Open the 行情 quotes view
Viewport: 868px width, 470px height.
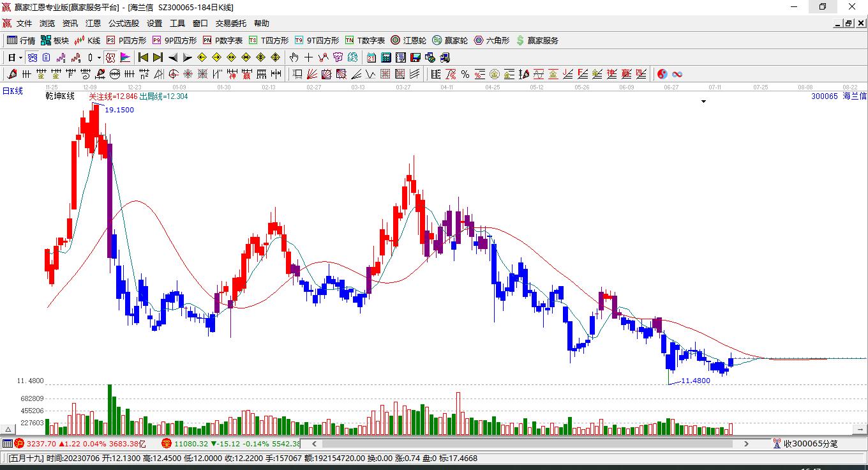point(21,40)
